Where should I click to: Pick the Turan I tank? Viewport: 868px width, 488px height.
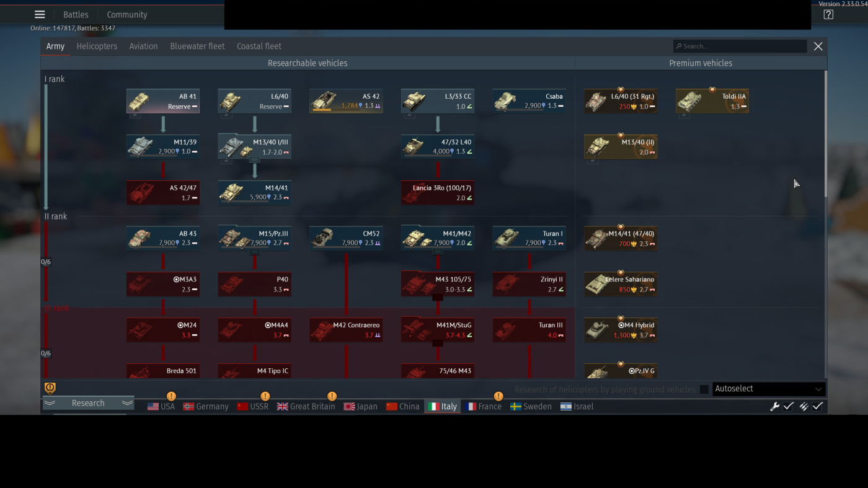529,238
